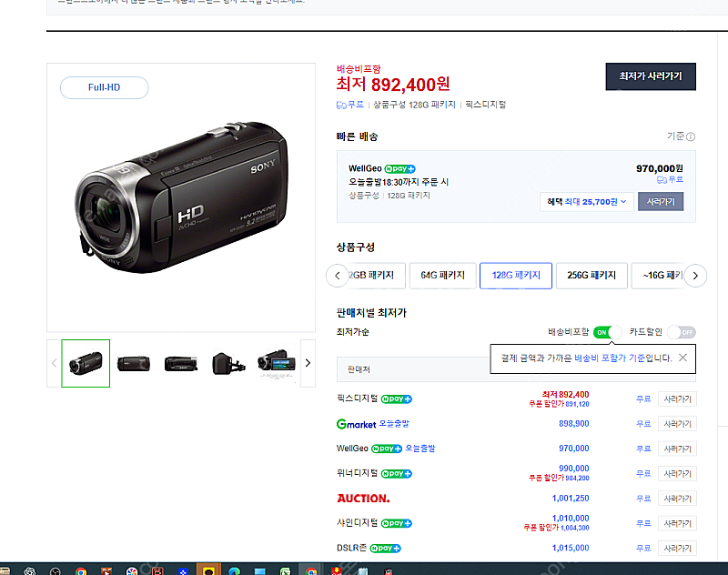Click 사러가기 in the AUCTION row

(x=677, y=499)
